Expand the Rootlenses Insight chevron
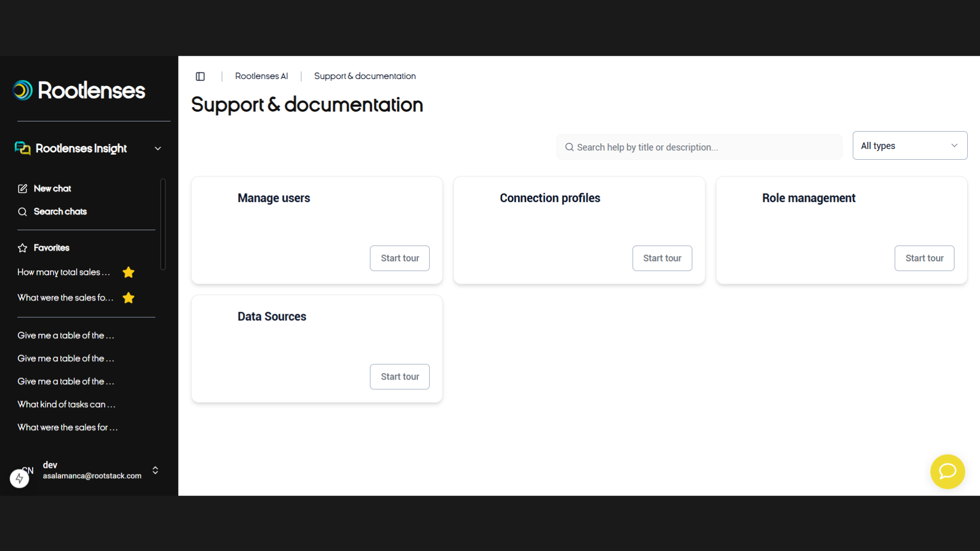980x551 pixels. [158, 148]
